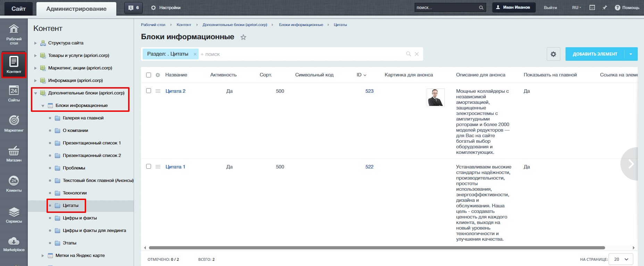Expand the Структура сайта tree node

pyautogui.click(x=35, y=43)
